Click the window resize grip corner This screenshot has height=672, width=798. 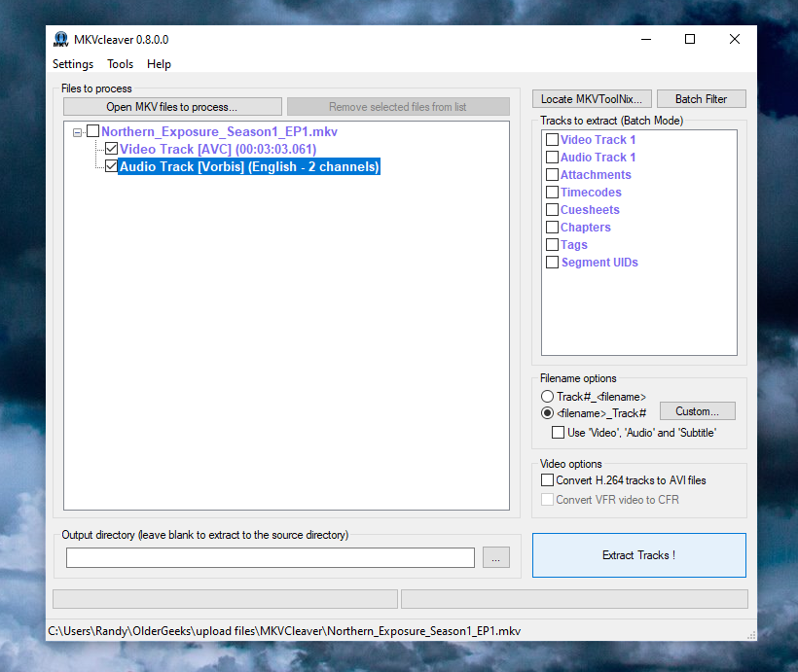coord(751,635)
